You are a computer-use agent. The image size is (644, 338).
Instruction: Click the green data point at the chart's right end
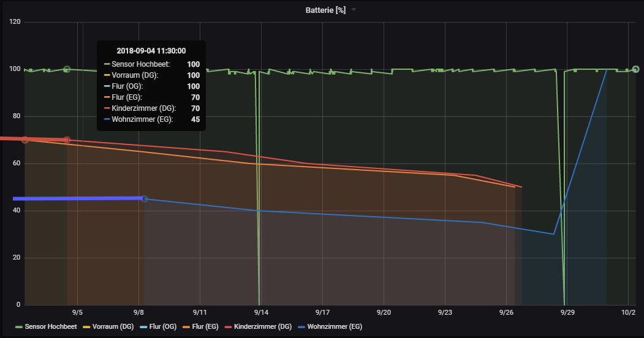[x=636, y=69]
